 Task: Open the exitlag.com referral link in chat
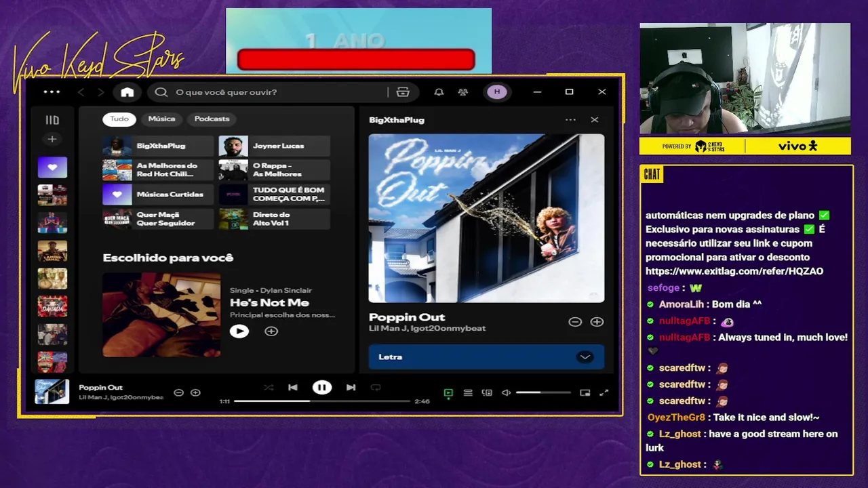(734, 271)
